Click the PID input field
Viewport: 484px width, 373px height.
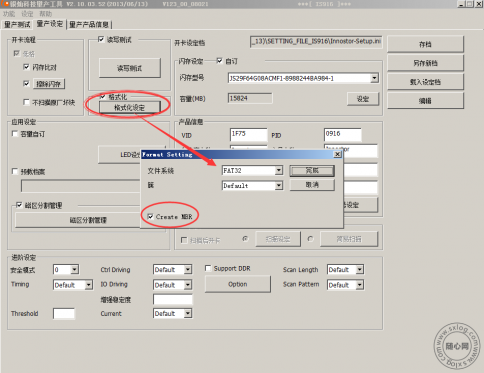coord(343,134)
